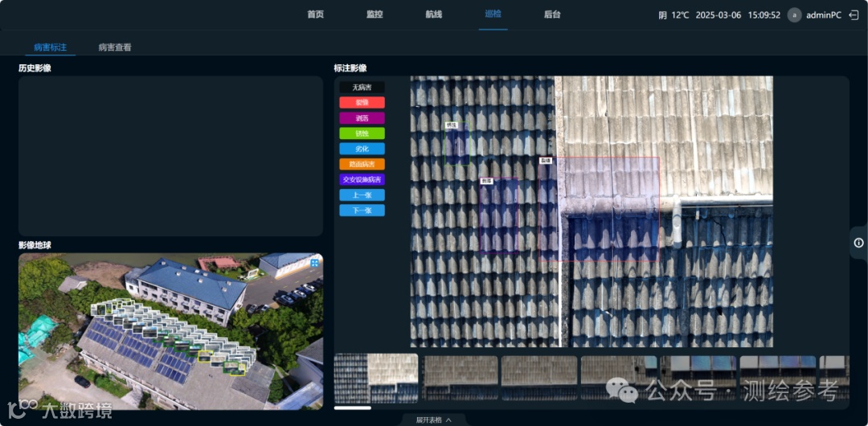Go to the 航线 nav tab
Image resolution: width=868 pixels, height=426 pixels.
click(434, 14)
